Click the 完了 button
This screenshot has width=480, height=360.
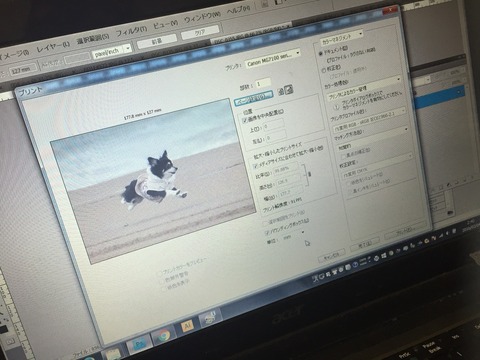coord(365,244)
